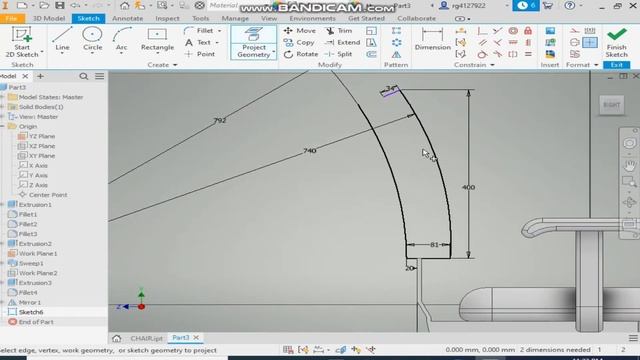Switch to the Annotate tab
640x360 pixels.
tap(127, 18)
